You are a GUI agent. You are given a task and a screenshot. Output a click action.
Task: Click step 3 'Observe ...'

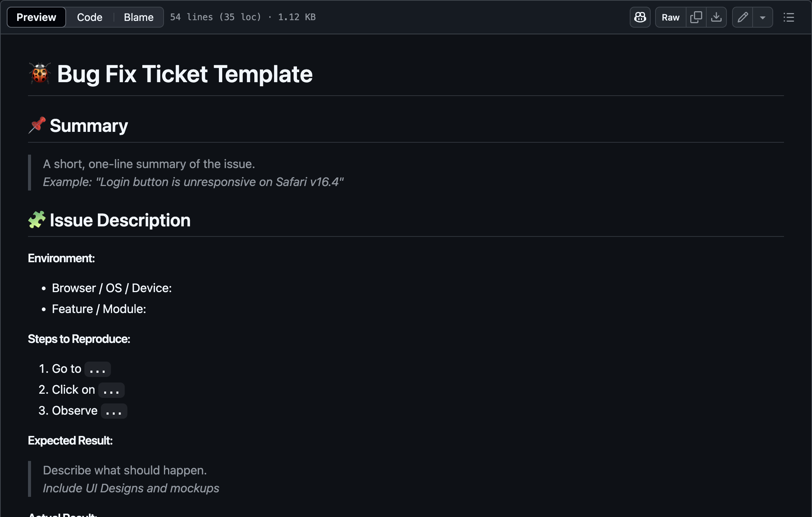(x=89, y=411)
